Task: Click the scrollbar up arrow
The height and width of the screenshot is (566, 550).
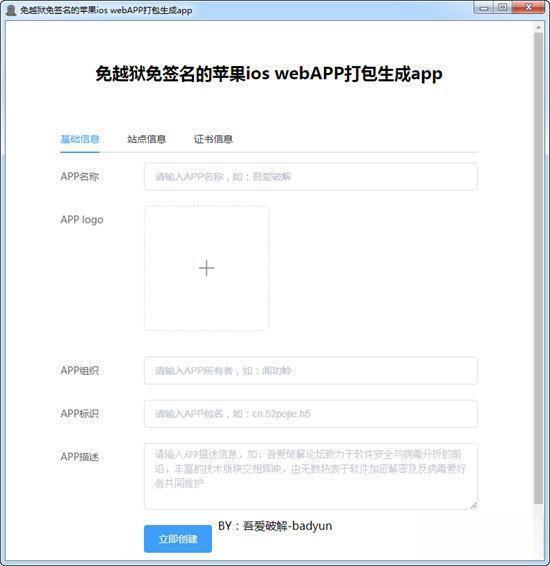Action: coord(538,27)
